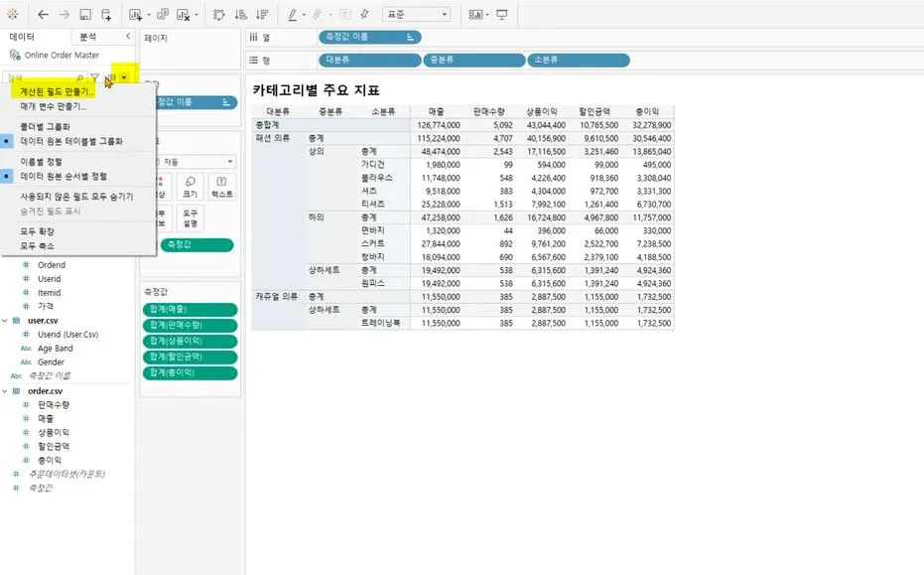Confirm 데이터 원본 순서별 정렬 is selected
Screen dimensions: 924x575
[x=62, y=176]
